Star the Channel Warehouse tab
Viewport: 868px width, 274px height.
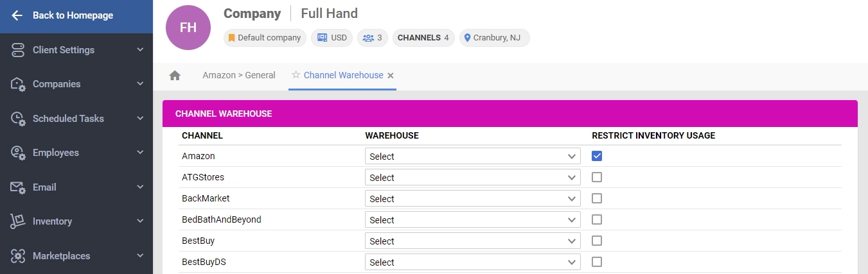coord(296,75)
